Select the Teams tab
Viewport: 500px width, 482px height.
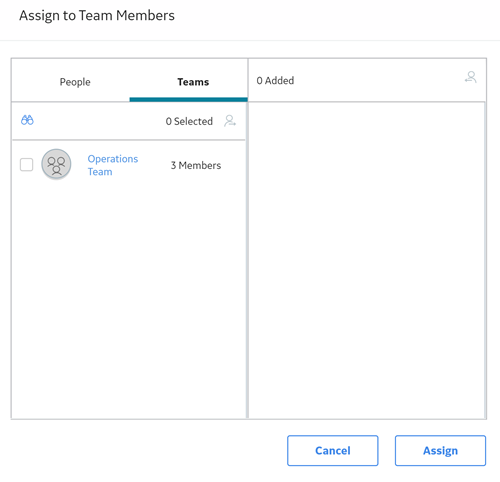point(193,82)
